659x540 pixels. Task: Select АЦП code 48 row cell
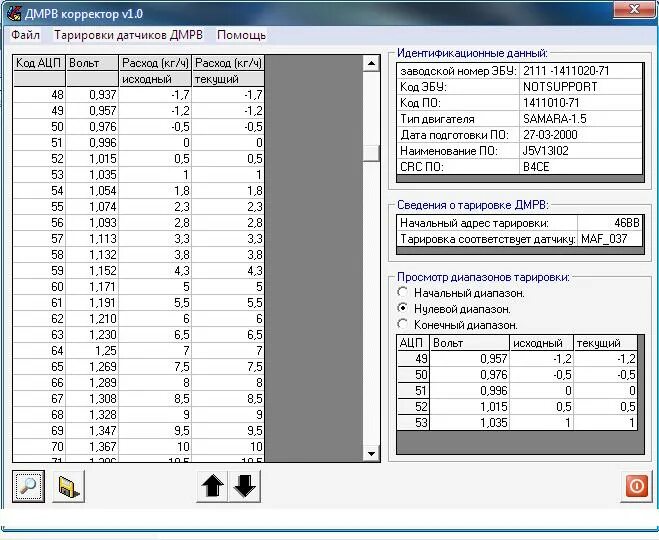point(39,95)
